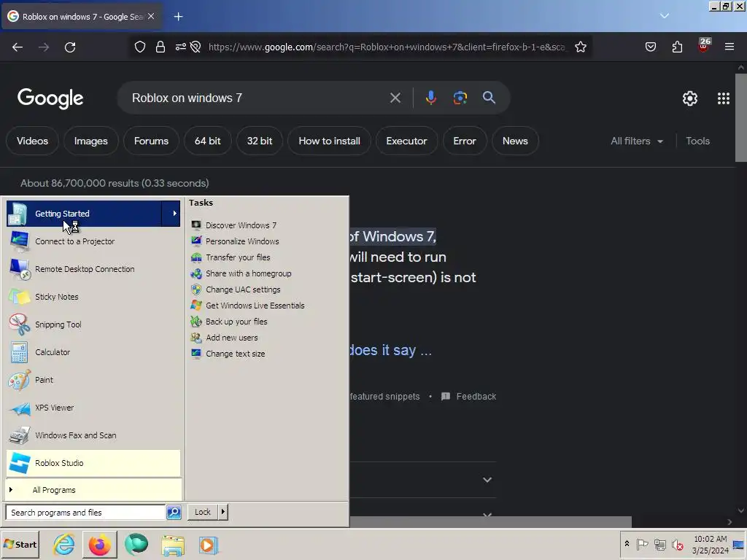Open Remote Desktop Connection
The image size is (747, 560).
tap(93, 269)
